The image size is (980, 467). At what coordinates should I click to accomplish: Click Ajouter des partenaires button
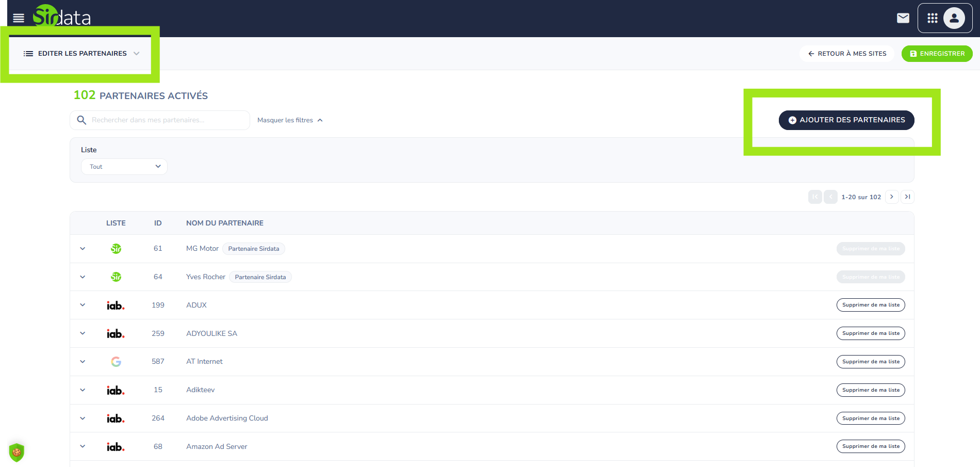[x=846, y=120]
